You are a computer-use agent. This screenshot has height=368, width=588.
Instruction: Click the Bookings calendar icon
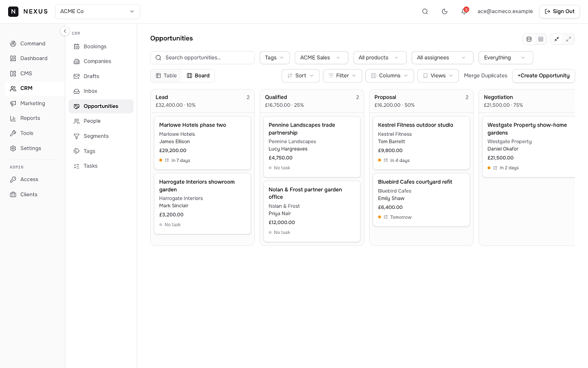(x=77, y=46)
